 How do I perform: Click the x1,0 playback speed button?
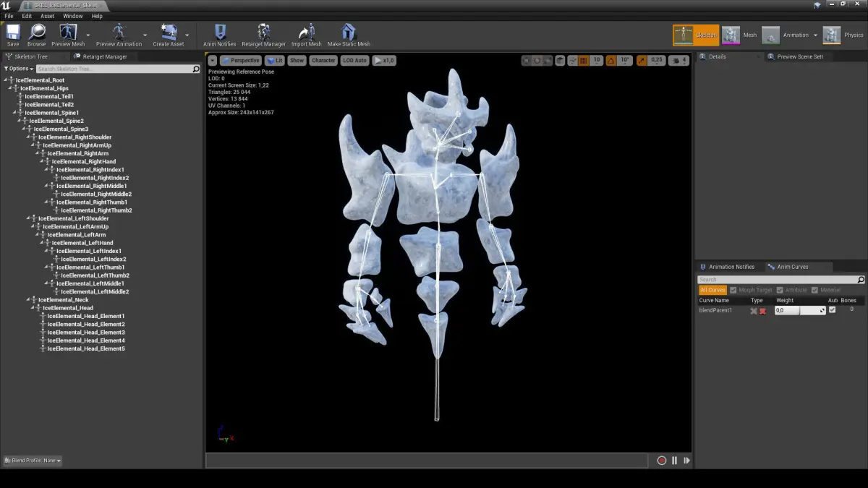pos(384,61)
